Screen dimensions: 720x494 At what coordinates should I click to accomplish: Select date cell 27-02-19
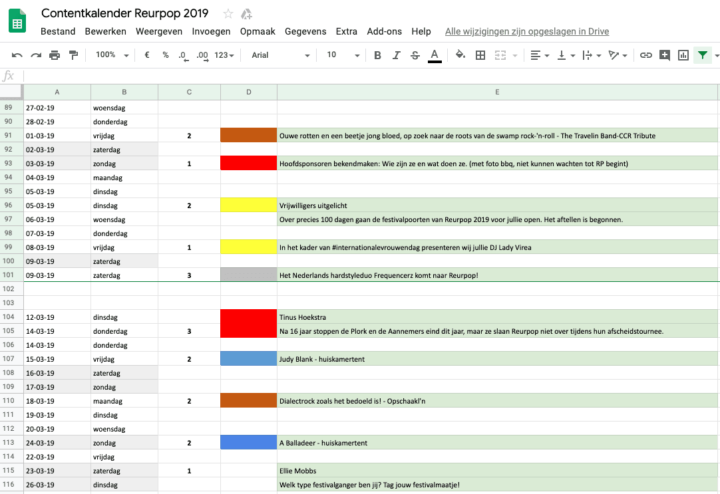click(57, 108)
